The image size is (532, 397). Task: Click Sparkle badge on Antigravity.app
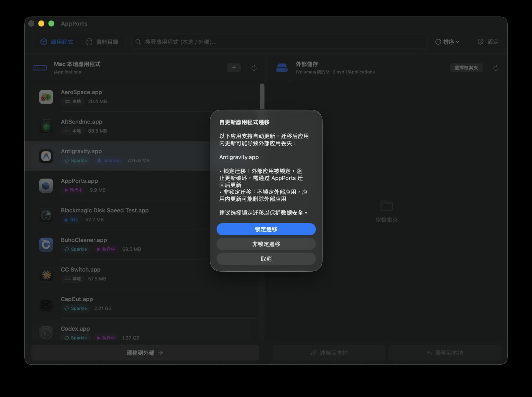[x=76, y=161]
